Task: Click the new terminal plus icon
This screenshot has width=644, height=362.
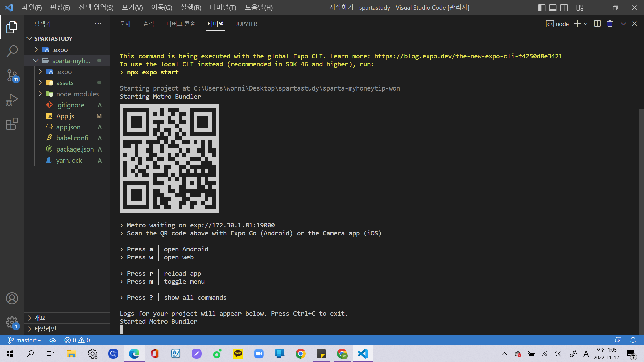Action: tap(577, 24)
